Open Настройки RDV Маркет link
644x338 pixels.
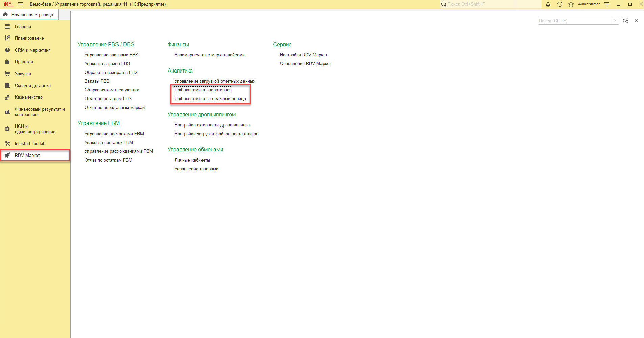point(304,55)
